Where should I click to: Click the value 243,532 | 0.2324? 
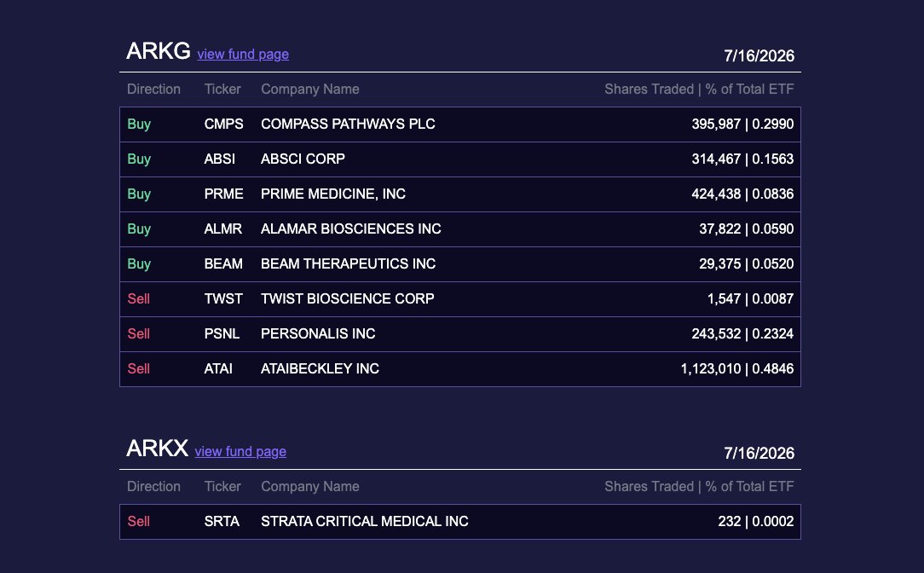pyautogui.click(x=742, y=333)
